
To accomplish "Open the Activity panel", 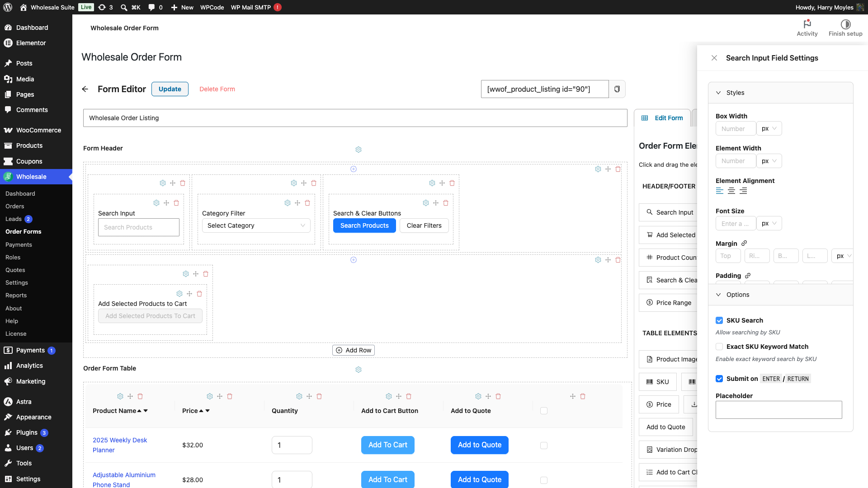I will pyautogui.click(x=807, y=28).
